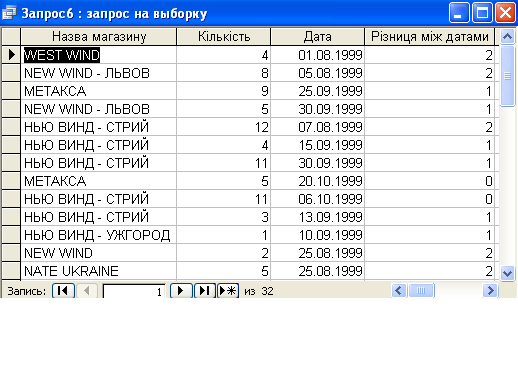Select the Різниця між датами column header
The width and height of the screenshot is (518, 384).
coord(430,37)
